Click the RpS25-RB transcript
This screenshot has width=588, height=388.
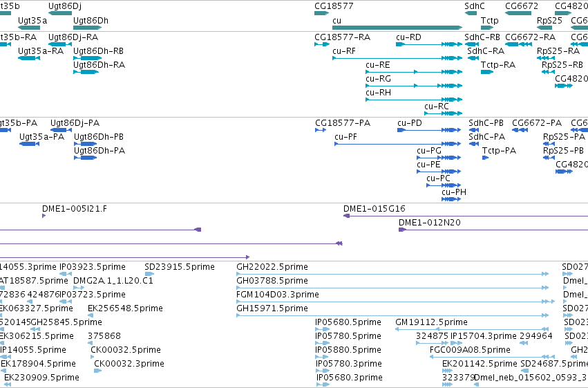pos(548,72)
